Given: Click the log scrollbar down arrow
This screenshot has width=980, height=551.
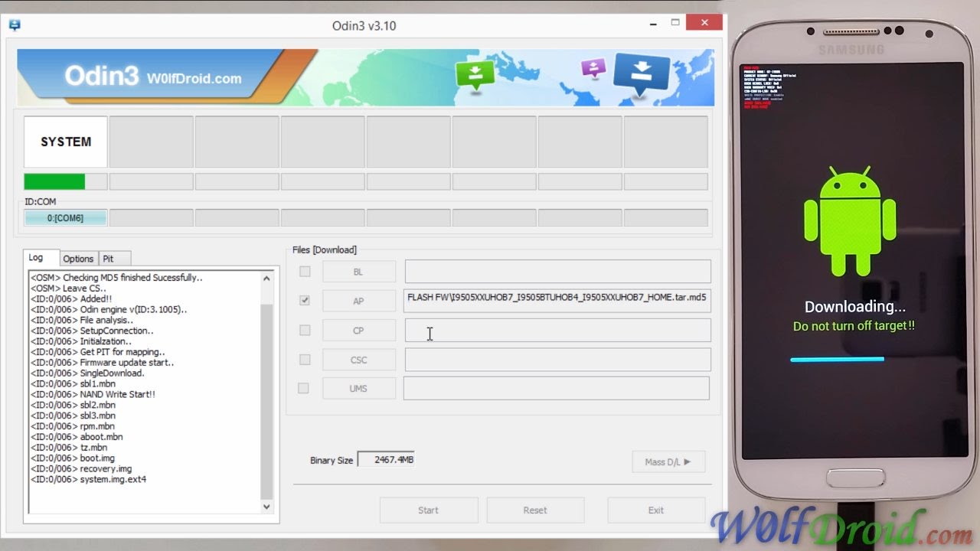Looking at the screenshot, I should 266,506.
